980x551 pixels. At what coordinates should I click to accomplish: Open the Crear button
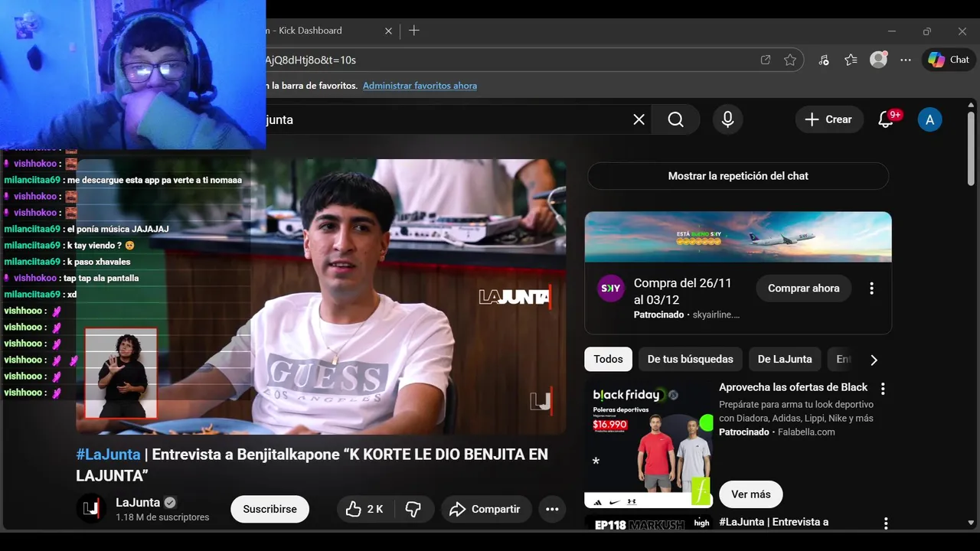pyautogui.click(x=829, y=119)
